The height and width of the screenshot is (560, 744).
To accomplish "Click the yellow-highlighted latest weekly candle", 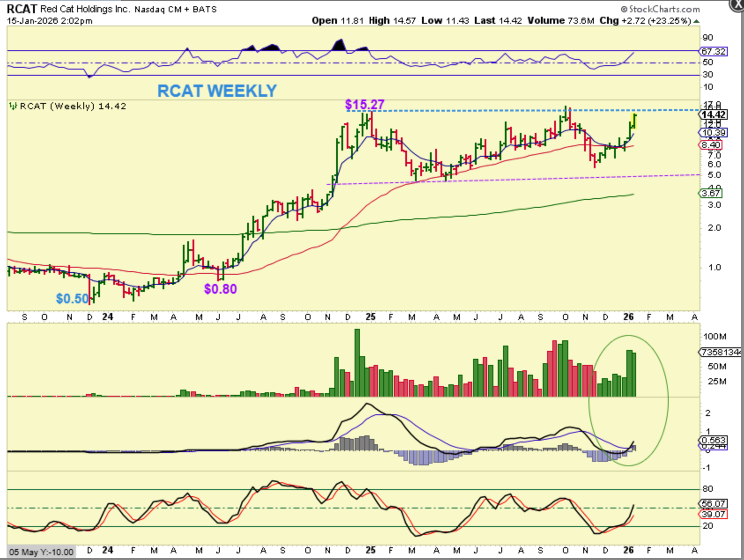I will click(634, 122).
